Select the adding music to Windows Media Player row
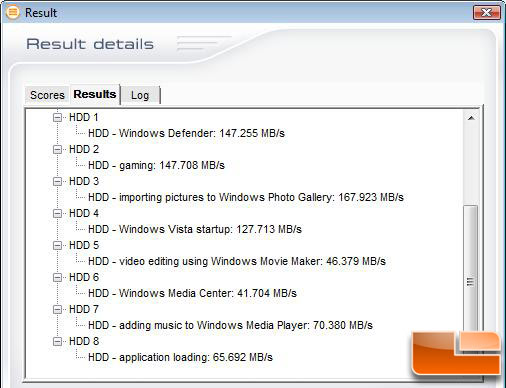 click(230, 325)
